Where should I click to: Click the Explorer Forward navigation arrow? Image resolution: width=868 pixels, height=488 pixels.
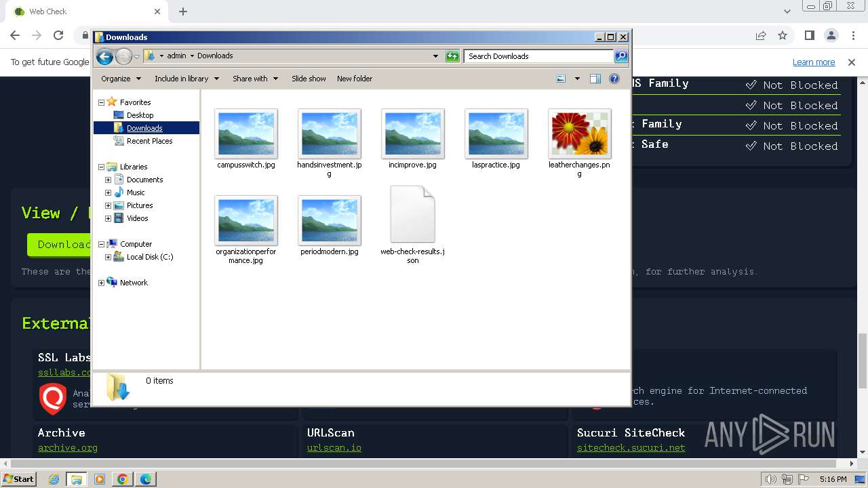pyautogui.click(x=123, y=56)
